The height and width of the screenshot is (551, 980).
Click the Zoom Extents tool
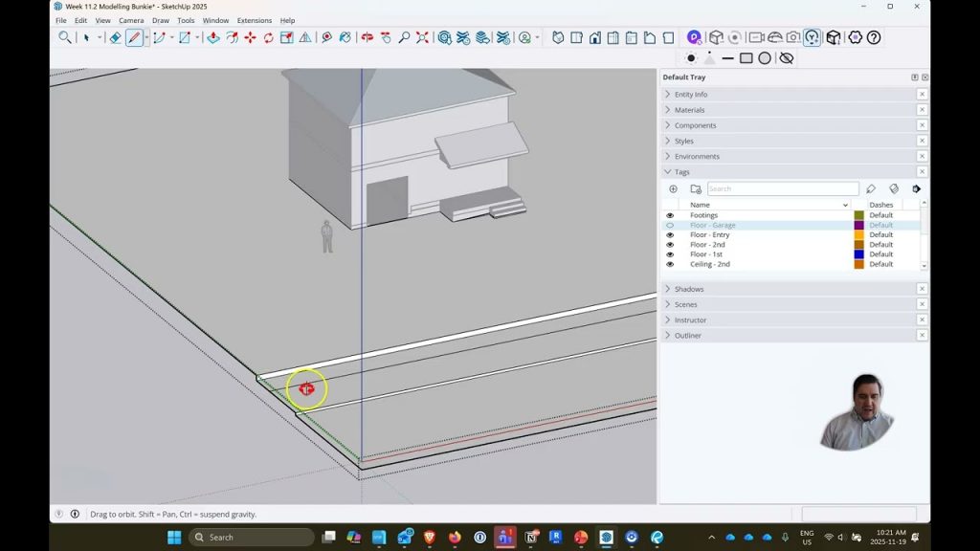click(x=422, y=37)
